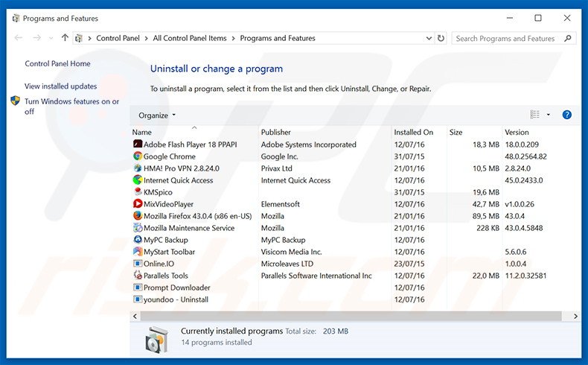
Task: Click the back navigation arrow
Action: coord(19,38)
